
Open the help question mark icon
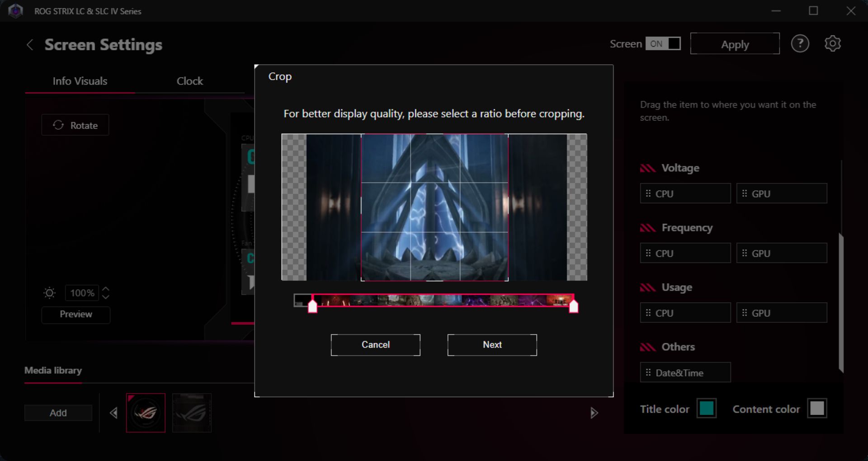click(x=800, y=44)
